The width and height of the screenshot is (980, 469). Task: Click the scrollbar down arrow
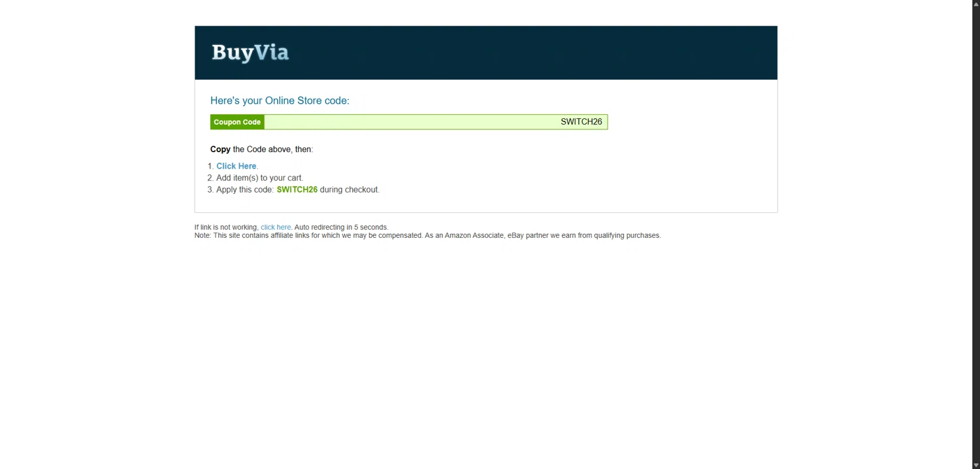click(976, 465)
